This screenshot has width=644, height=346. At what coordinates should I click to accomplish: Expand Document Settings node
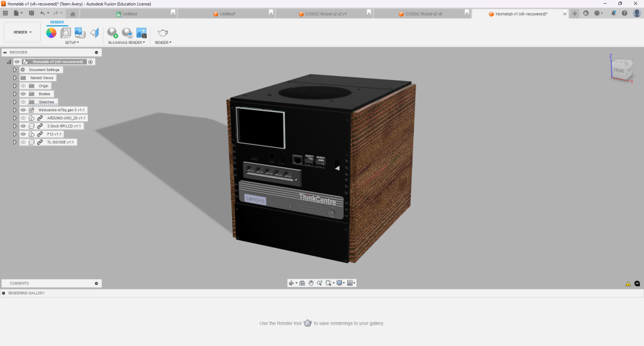(x=15, y=70)
